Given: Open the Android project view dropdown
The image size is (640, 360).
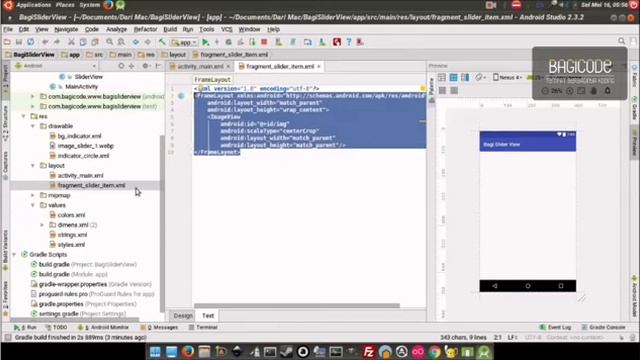Looking at the screenshot, I should click(56, 66).
